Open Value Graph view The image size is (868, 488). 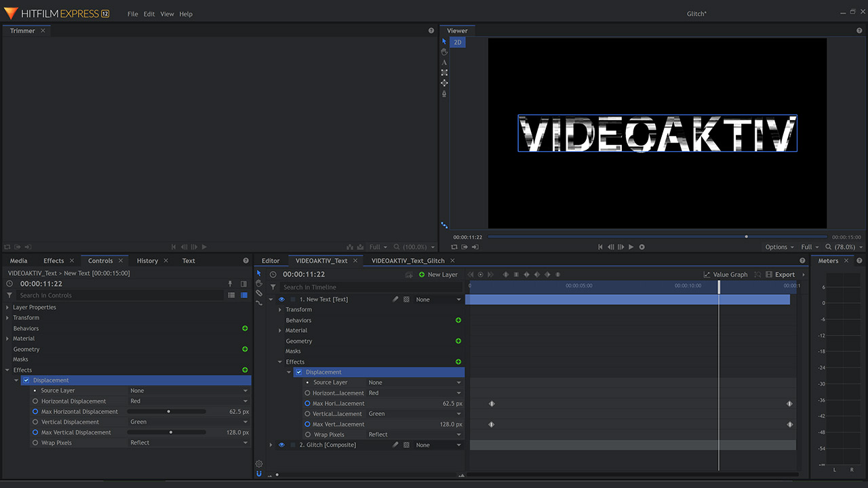click(726, 274)
